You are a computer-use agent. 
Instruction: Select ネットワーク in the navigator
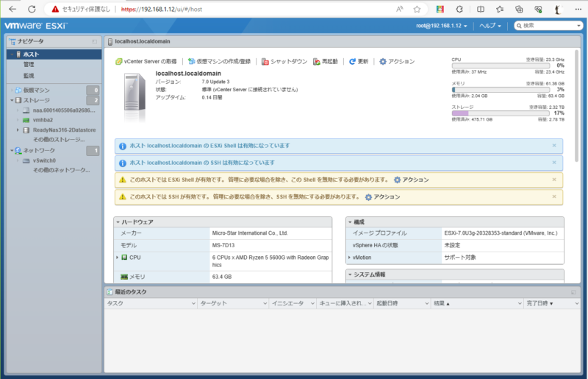(x=39, y=150)
